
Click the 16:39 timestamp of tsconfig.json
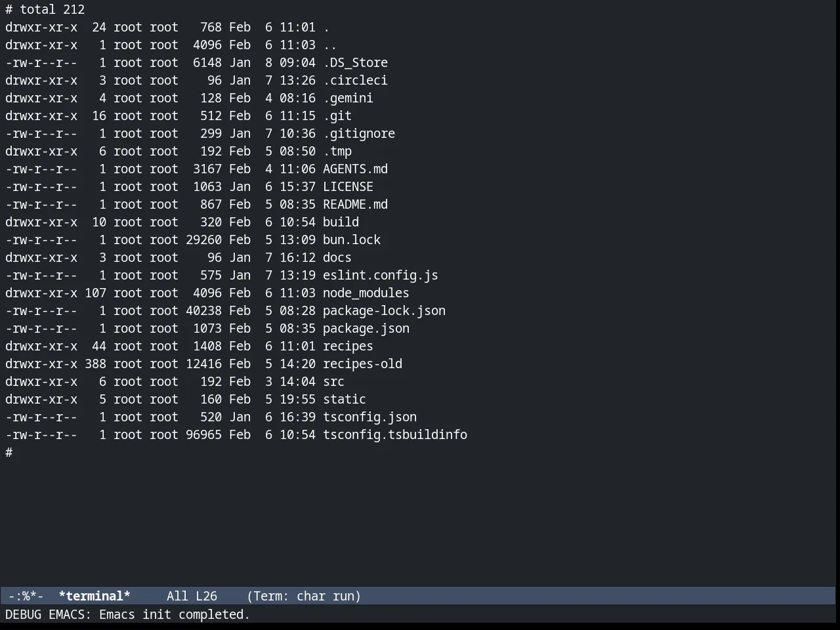(x=297, y=417)
